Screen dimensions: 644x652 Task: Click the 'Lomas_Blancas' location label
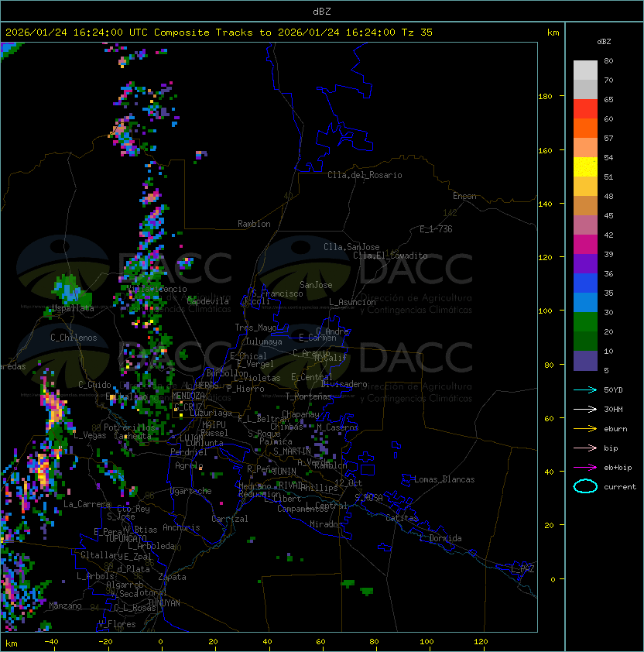pyautogui.click(x=444, y=479)
